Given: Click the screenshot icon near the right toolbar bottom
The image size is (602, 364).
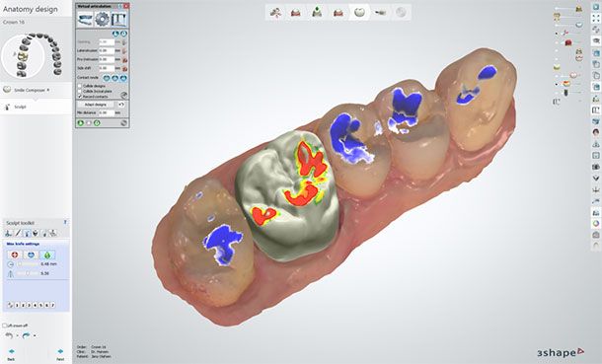Looking at the screenshot, I should pos(596,235).
